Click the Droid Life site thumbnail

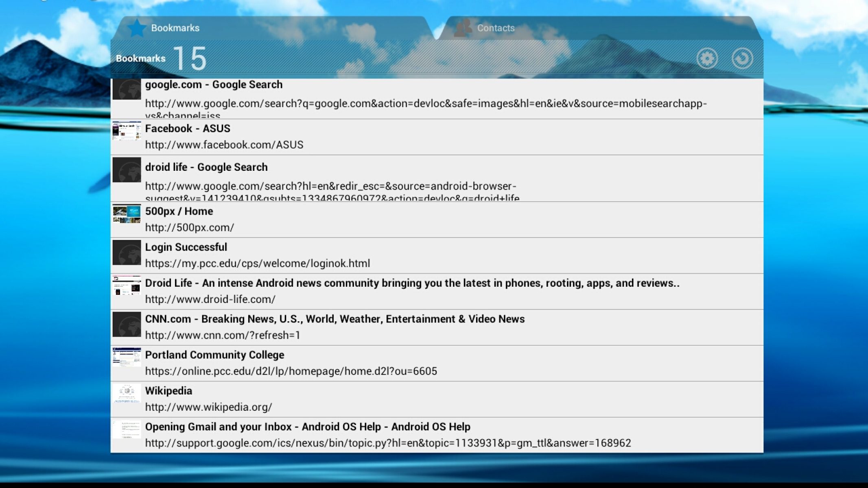[x=127, y=285]
